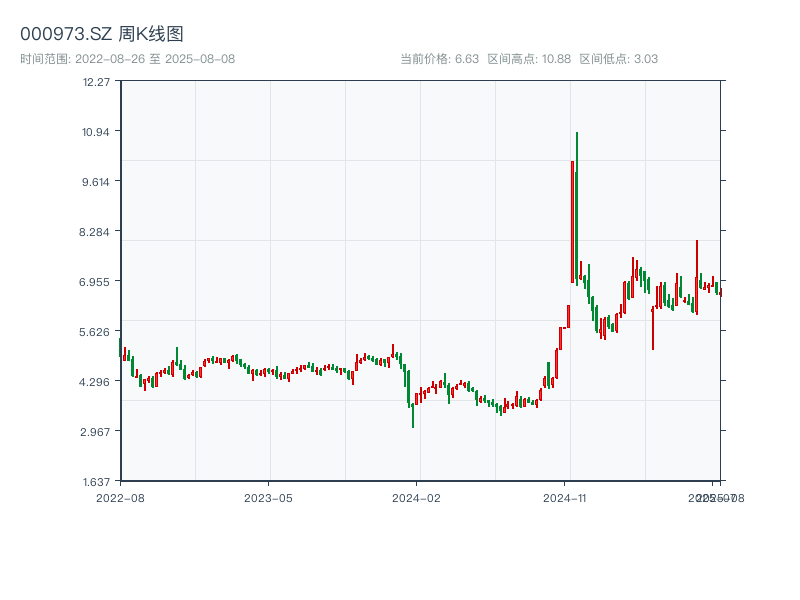Click the current price label 当前价格: 6.63

click(439, 59)
